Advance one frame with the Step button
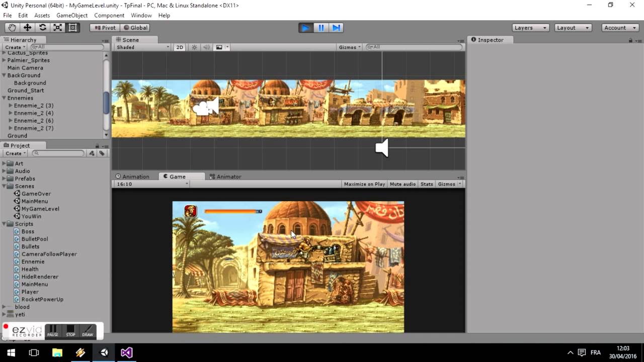The image size is (644, 362). (x=336, y=28)
